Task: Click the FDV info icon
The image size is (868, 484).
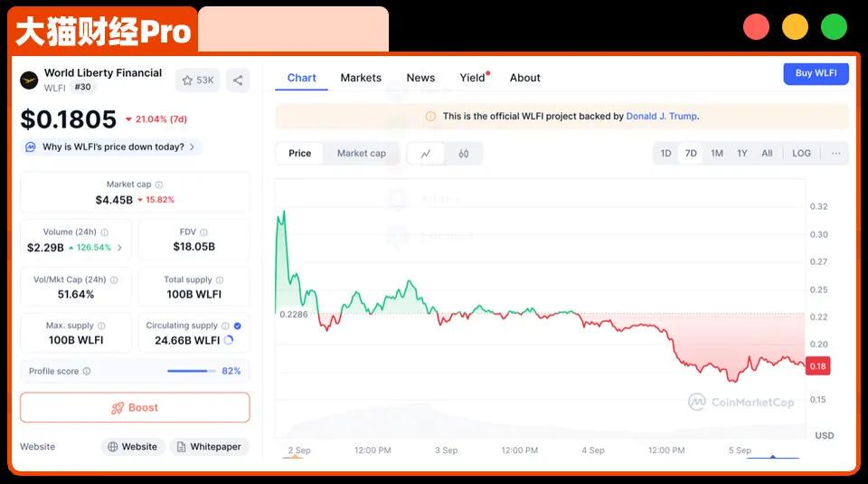Action: pos(203,233)
